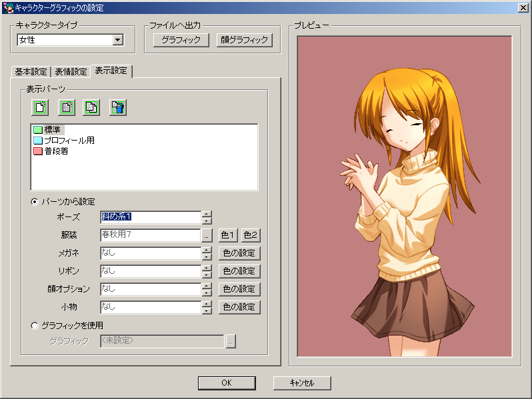The height and width of the screenshot is (399, 532).
Task: Close the キャラクターグラフィックの設定 window
Action: (x=523, y=8)
